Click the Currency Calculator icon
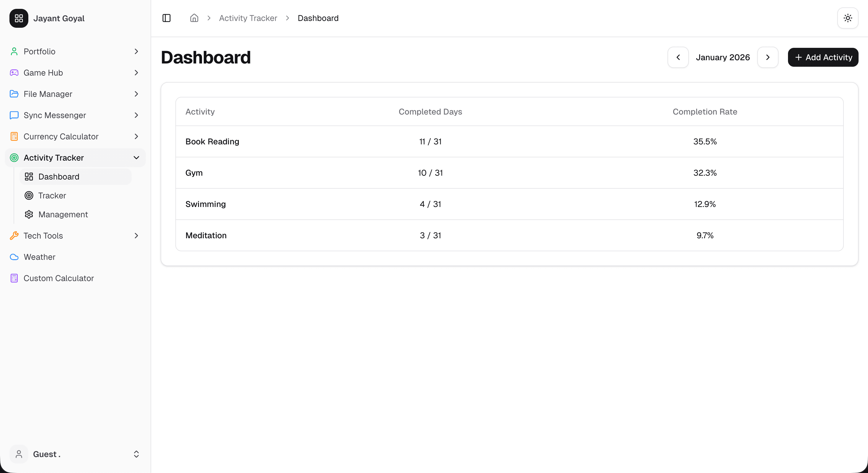Screen dimensions: 868x473 [x=14, y=136]
